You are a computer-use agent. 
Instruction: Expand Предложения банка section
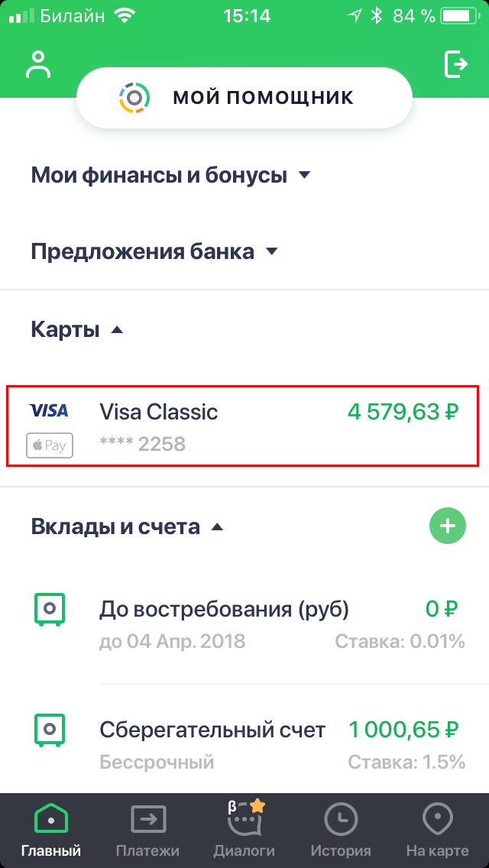click(x=154, y=251)
